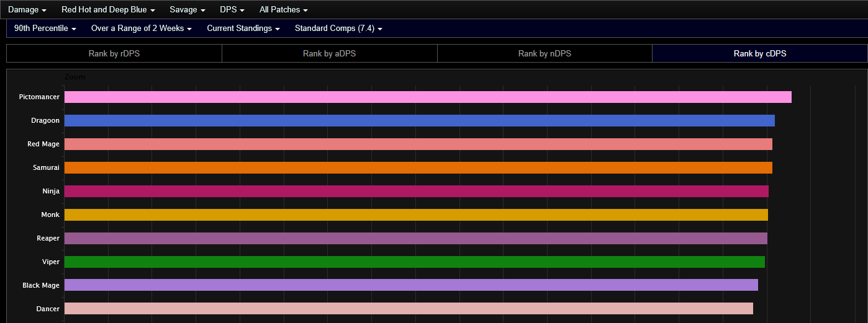The image size is (868, 323).
Task: Click the Dragoon axis label
Action: [x=45, y=120]
